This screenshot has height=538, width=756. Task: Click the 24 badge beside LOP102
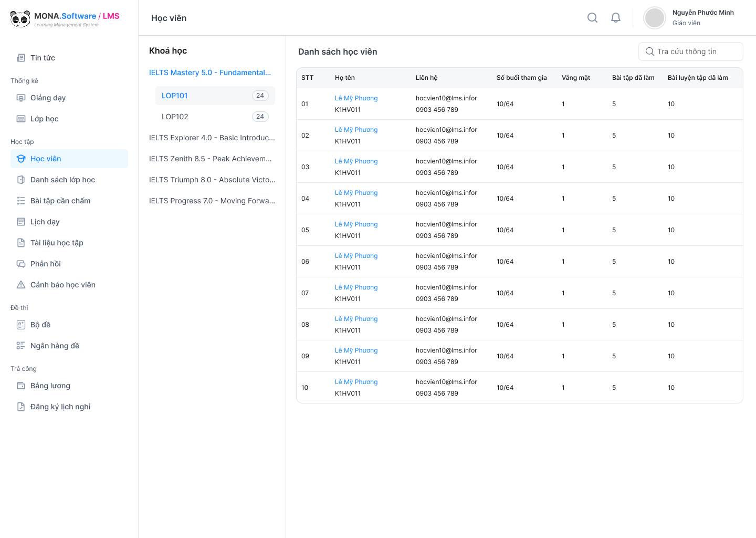coord(260,117)
